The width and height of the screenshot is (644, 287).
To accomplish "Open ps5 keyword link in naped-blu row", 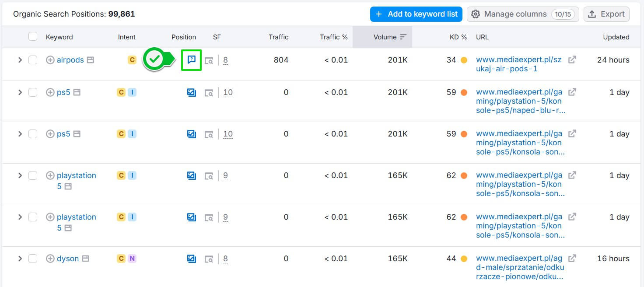I will click(x=63, y=92).
